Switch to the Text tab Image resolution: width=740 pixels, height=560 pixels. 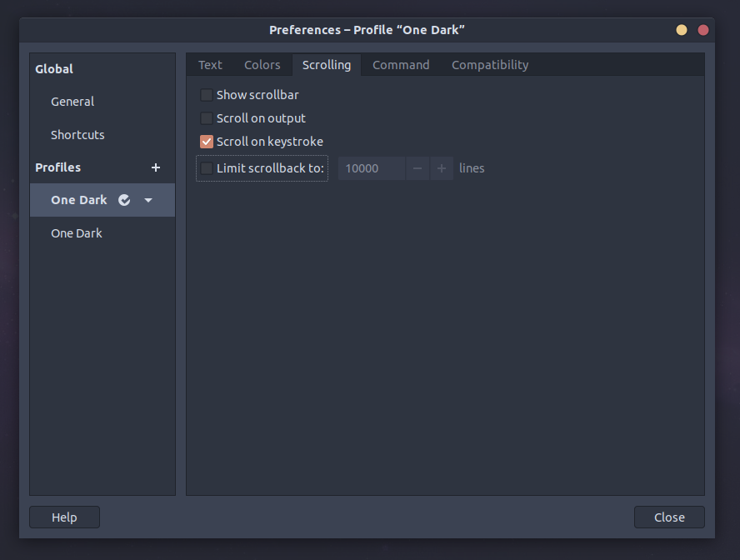click(210, 65)
